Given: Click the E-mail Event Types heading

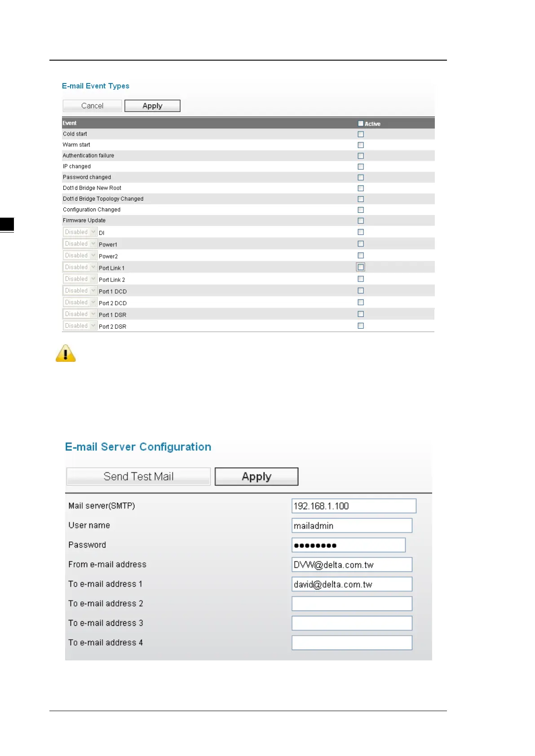Looking at the screenshot, I should (x=96, y=86).
